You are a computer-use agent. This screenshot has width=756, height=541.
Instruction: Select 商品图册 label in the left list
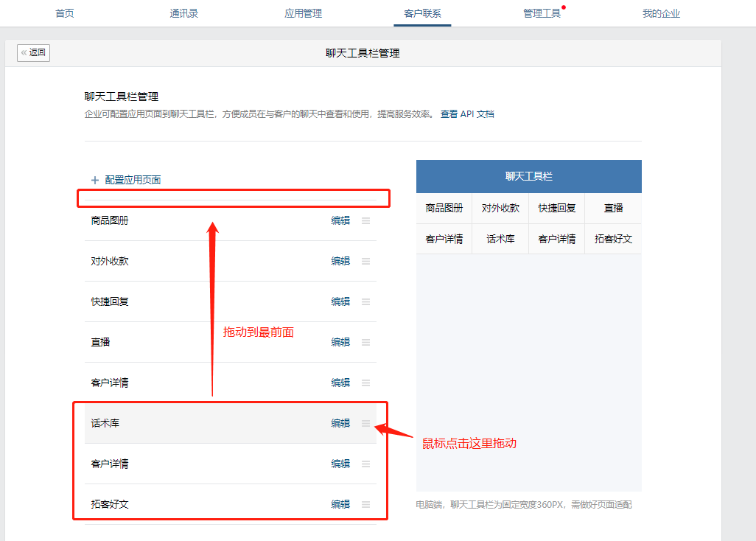tap(110, 220)
